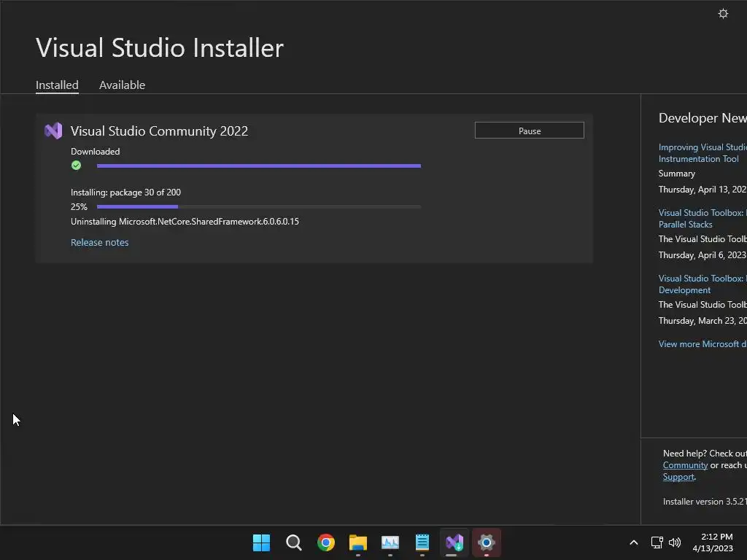Pause the Visual Studio installation
Image resolution: width=747 pixels, height=560 pixels.
tap(530, 131)
